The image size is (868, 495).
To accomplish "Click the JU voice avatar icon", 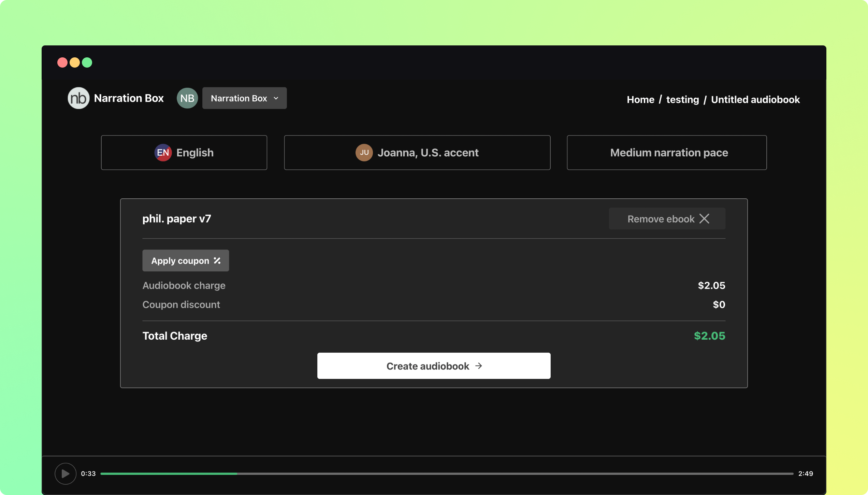I will pos(364,153).
